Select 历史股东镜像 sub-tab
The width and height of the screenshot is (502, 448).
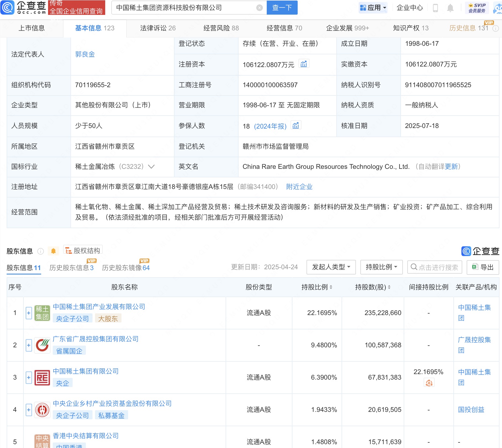[x=126, y=268]
